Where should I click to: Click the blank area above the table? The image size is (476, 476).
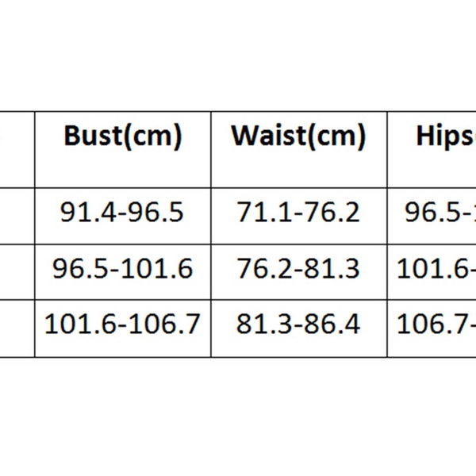pyautogui.click(x=238, y=56)
